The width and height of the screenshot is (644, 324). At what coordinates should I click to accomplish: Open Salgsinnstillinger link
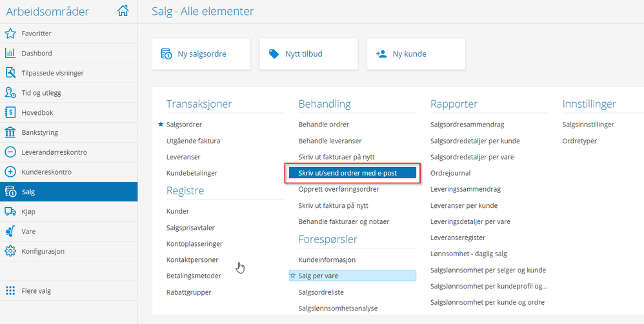pyautogui.click(x=588, y=125)
